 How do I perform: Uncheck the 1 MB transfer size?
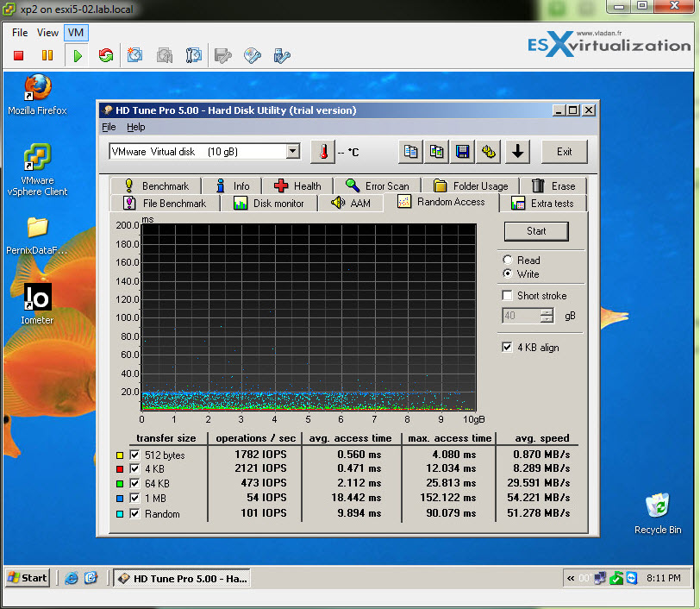134,498
